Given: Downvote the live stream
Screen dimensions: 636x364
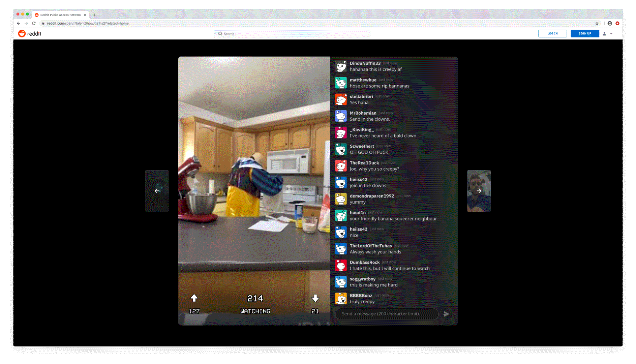Looking at the screenshot, I should pyautogui.click(x=315, y=298).
